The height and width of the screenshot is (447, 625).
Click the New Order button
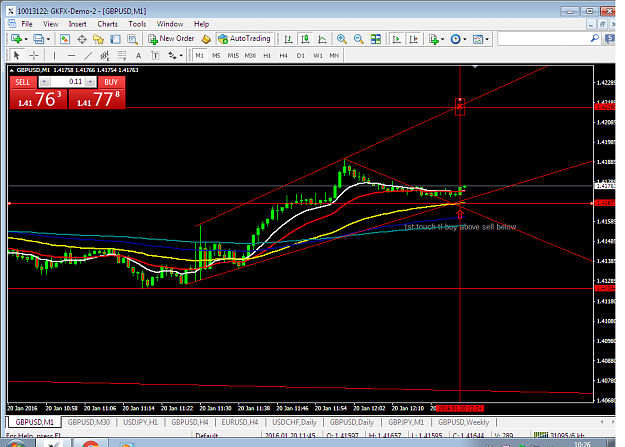pos(171,39)
